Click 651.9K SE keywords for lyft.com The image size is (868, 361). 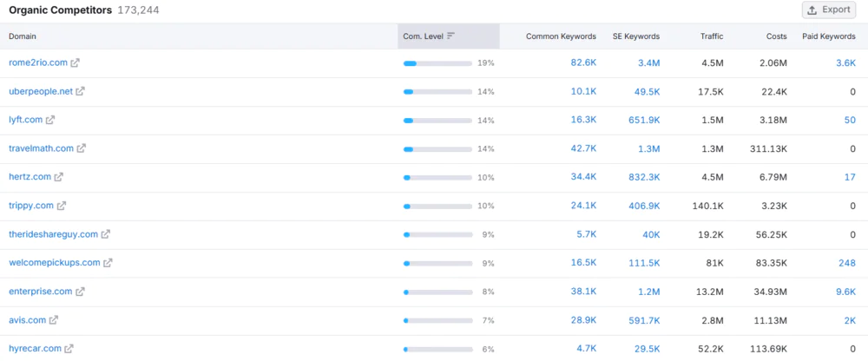[x=644, y=120]
